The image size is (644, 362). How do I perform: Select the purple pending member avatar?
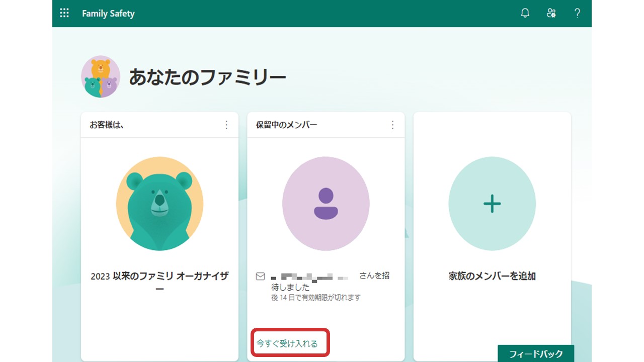coord(326,203)
